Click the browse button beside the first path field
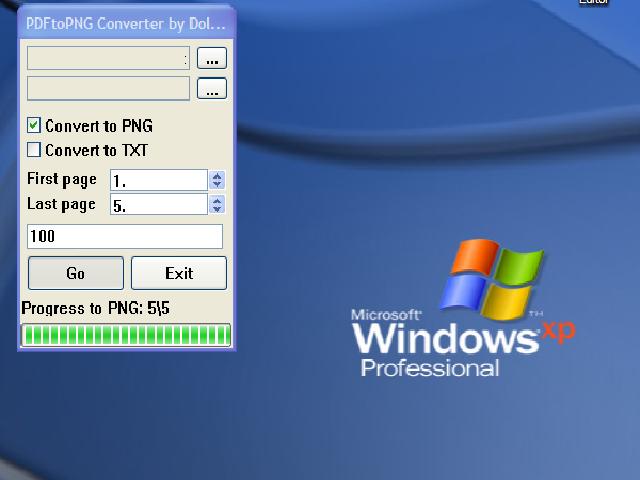 pyautogui.click(x=212, y=58)
